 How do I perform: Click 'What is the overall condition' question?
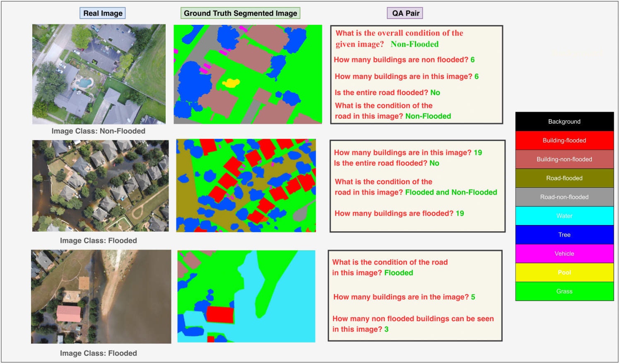coord(399,38)
